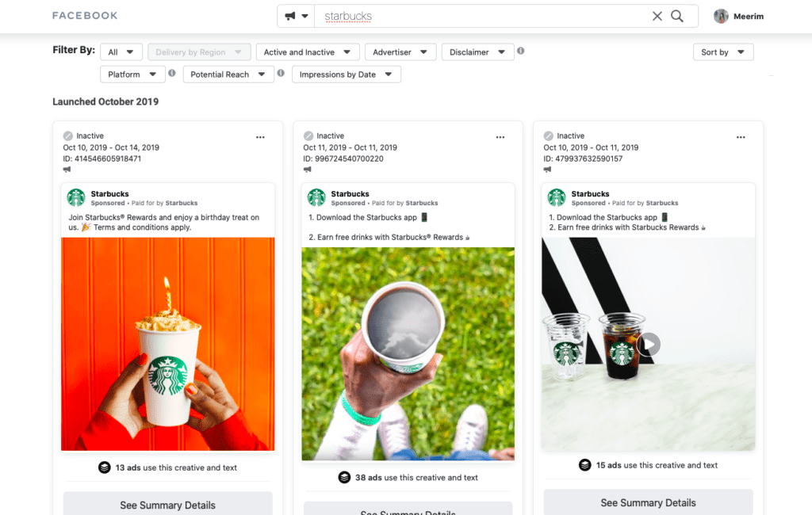Image resolution: width=812 pixels, height=515 pixels.
Task: Select text ID: 996724540700220
Action: pos(343,158)
